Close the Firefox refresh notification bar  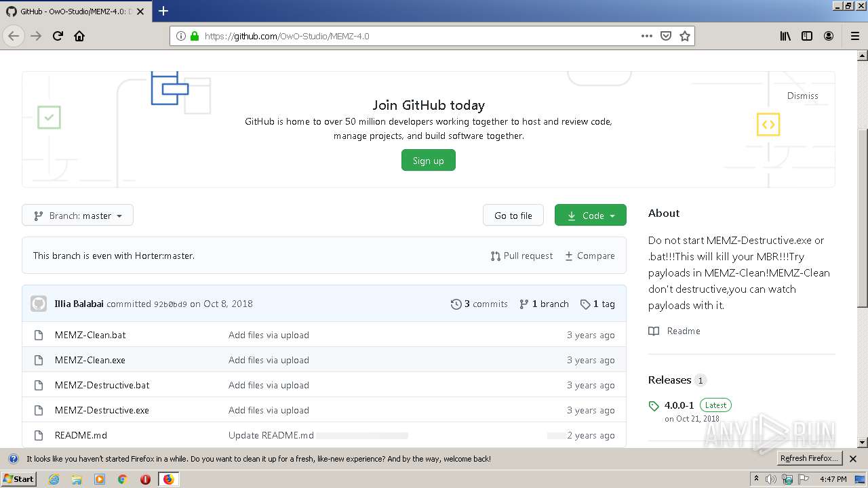click(853, 459)
